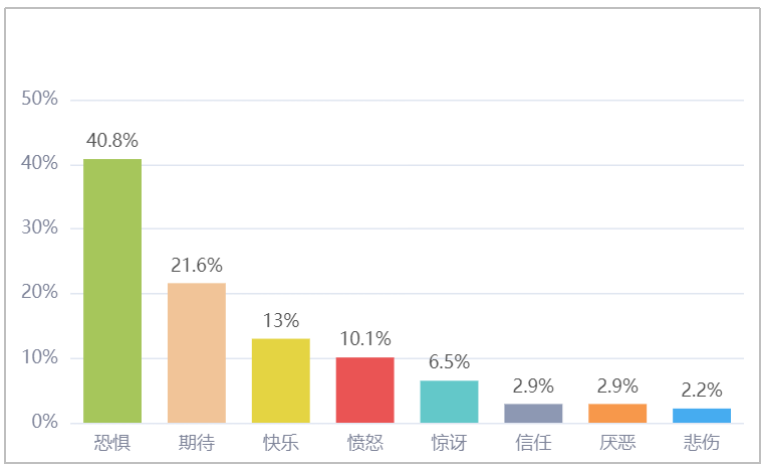This screenshot has height=472, width=767.
Task: Select the orange 厌恶 bar
Action: click(617, 413)
